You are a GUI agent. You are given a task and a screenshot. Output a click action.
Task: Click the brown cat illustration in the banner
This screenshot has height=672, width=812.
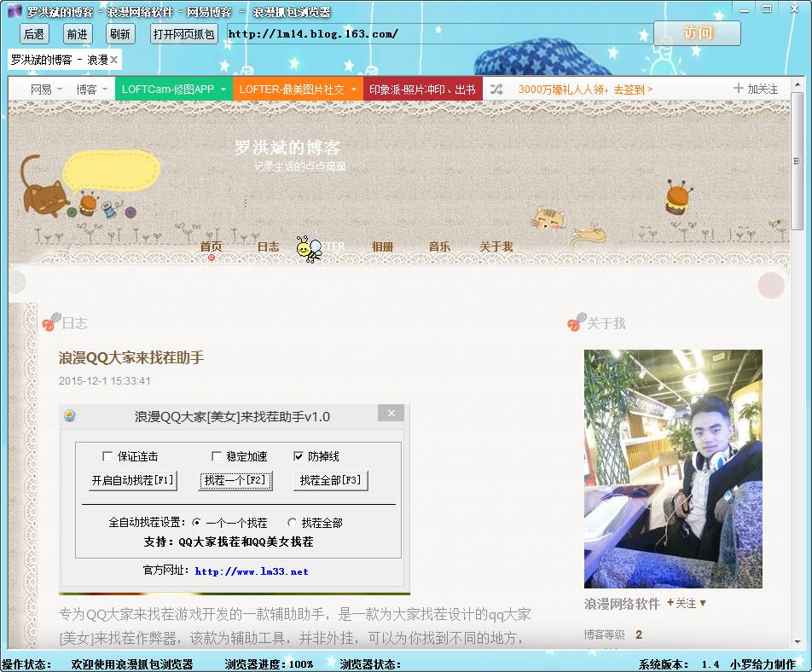pos(43,188)
